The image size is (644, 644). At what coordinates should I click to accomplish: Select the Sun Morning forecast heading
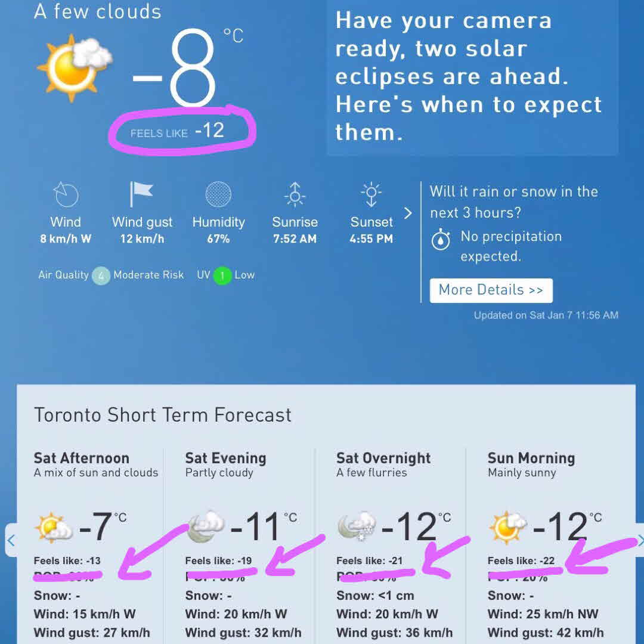pos(531,458)
